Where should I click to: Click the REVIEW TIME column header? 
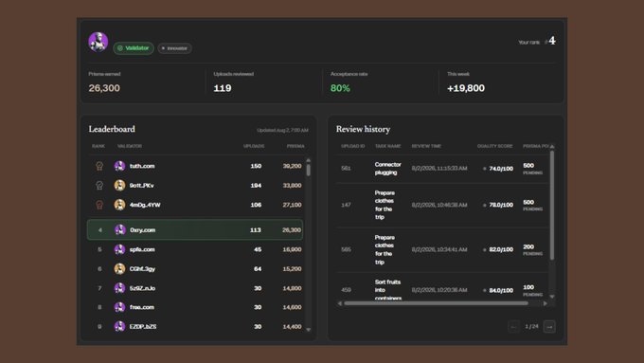(426, 146)
